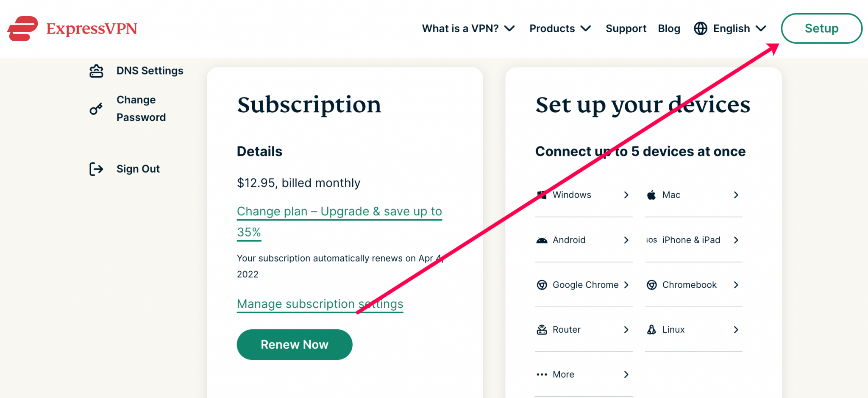Image resolution: width=868 pixels, height=398 pixels.
Task: Select the Chromebook setup option
Action: tap(689, 284)
